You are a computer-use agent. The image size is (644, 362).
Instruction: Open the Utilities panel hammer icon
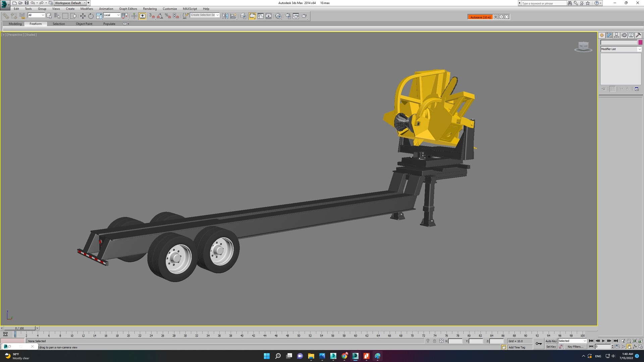[x=638, y=35]
